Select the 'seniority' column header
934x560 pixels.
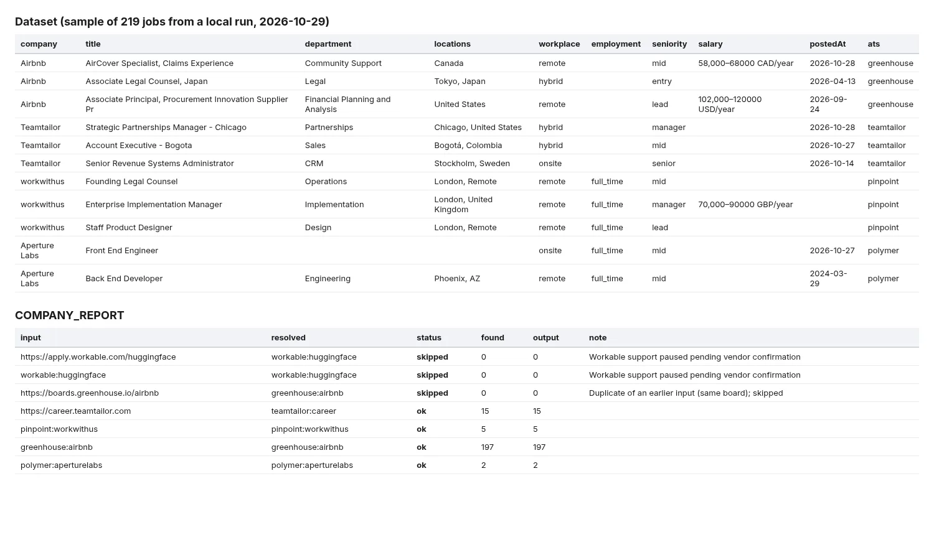click(669, 44)
